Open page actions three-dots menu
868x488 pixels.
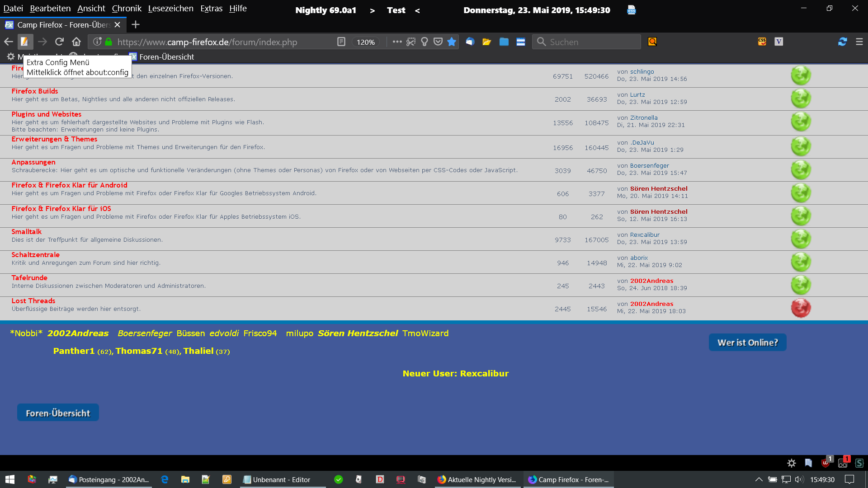(x=397, y=42)
